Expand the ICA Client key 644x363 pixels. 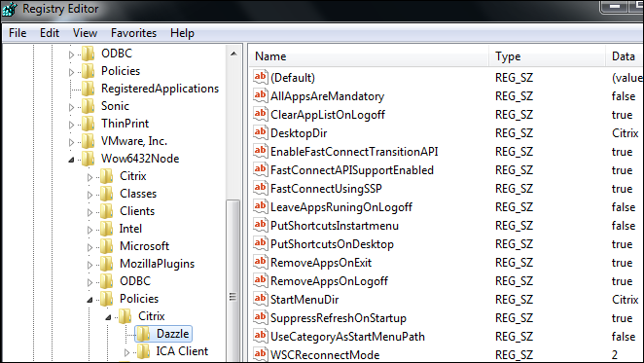click(x=126, y=352)
